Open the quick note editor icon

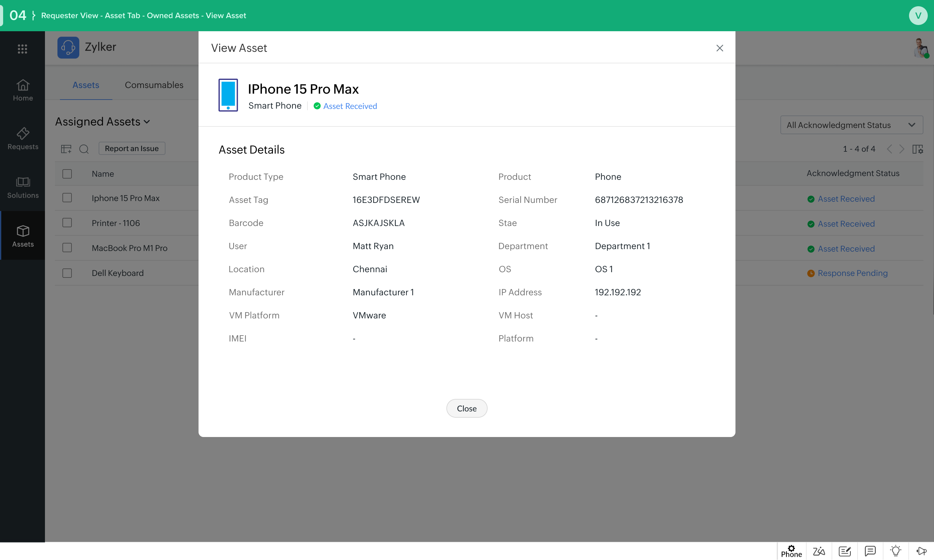pos(844,551)
